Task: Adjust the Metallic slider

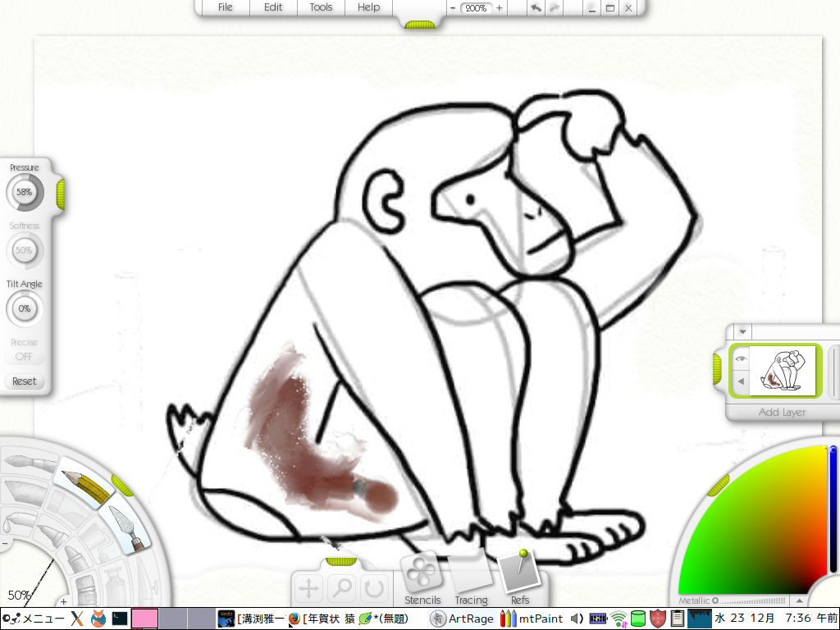Action: coord(750,600)
